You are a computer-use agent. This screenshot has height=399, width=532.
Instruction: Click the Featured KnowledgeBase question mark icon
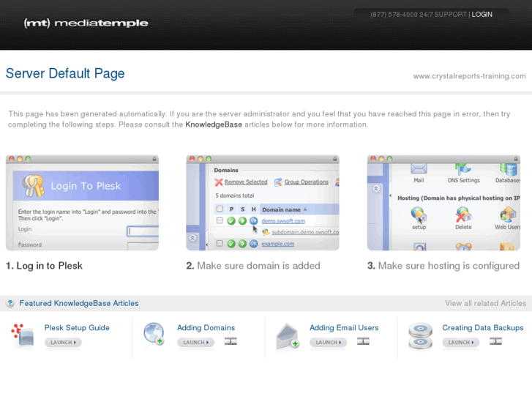tap(10, 303)
